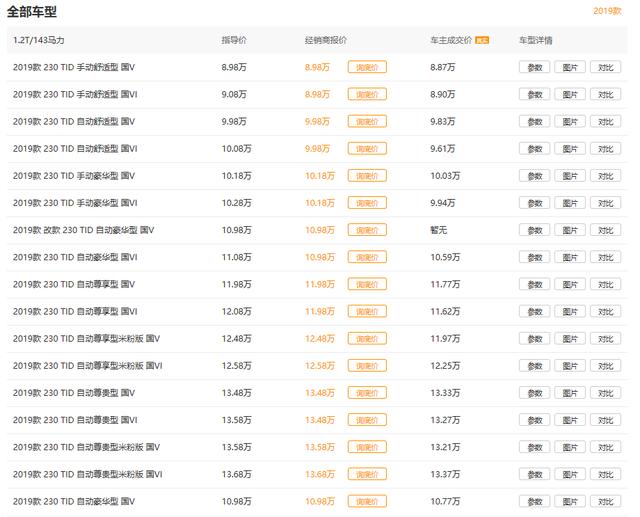Screen dimensions: 640x517
Task: Select the 2019款 year tab
Action: [607, 11]
